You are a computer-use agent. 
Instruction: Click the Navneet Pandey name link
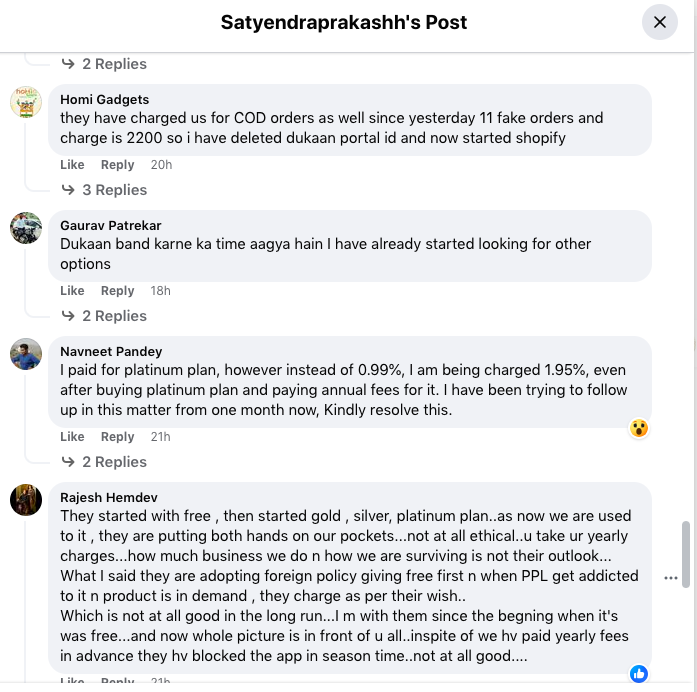pos(111,351)
